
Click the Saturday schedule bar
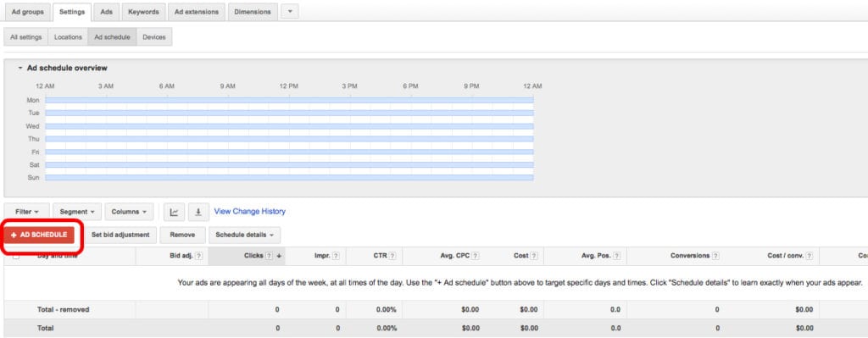290,165
